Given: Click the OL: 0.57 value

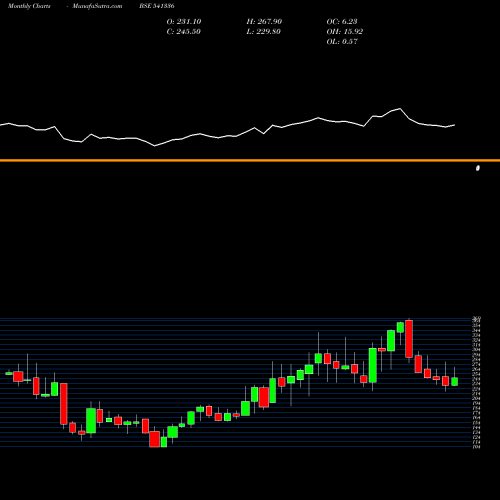Looking at the screenshot, I should tap(342, 41).
